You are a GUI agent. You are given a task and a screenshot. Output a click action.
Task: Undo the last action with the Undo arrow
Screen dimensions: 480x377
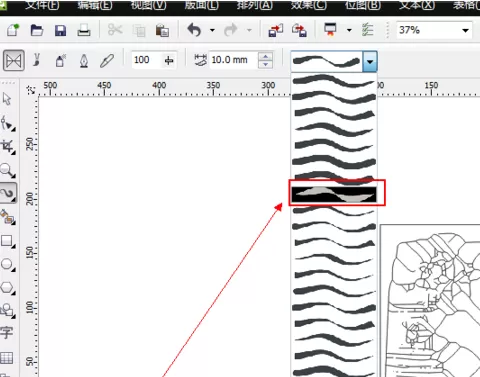(x=194, y=30)
